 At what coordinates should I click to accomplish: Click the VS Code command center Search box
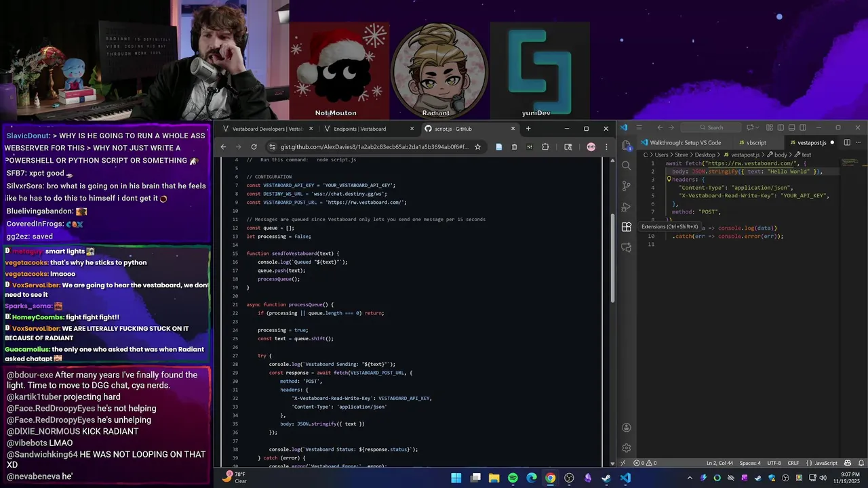pos(711,127)
